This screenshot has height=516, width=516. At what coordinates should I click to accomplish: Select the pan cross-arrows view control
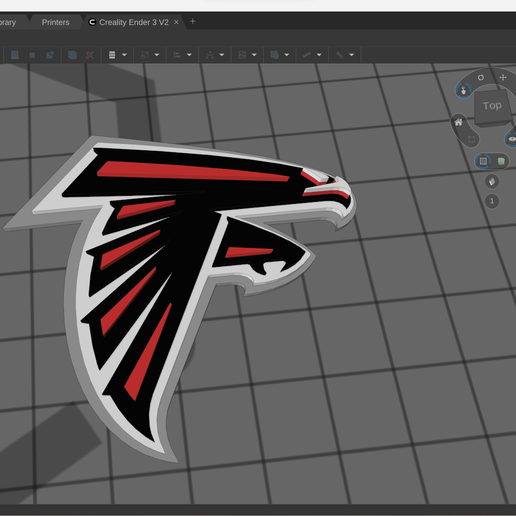click(503, 78)
